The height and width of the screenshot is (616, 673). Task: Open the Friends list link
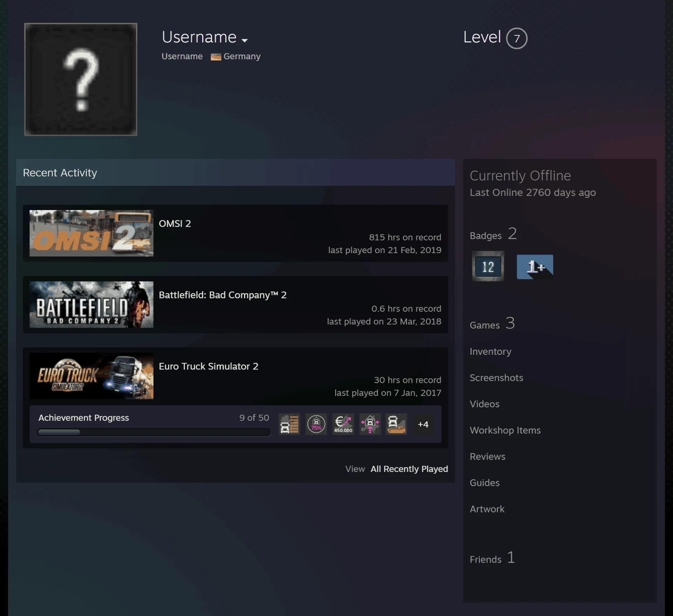pos(492,558)
